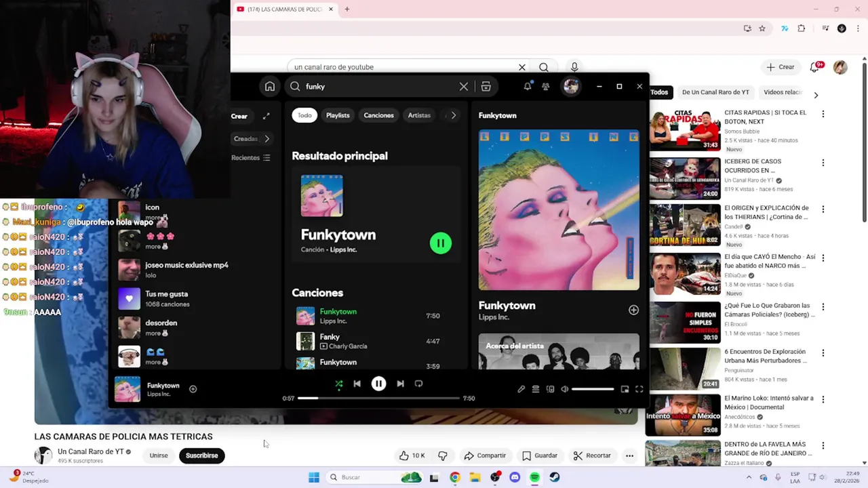Open Spotify profile avatar
The width and height of the screenshot is (868, 488).
pos(571,86)
